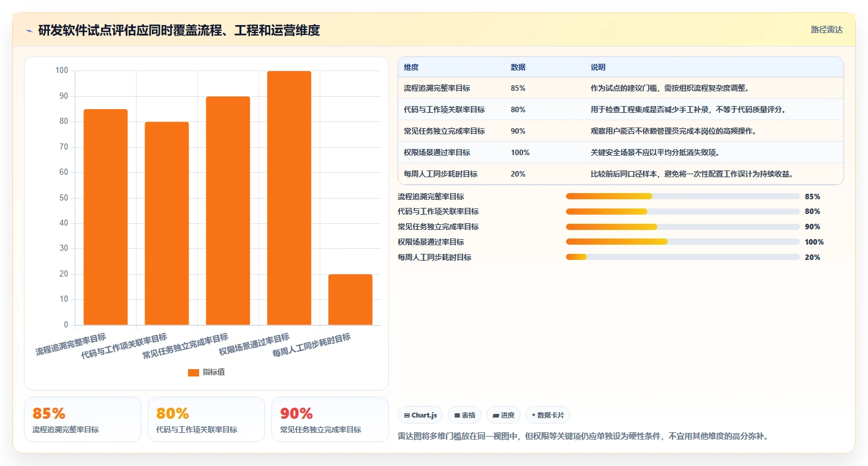Open the 90% 常见任务独立完成率目标 data card

pyautogui.click(x=330, y=419)
